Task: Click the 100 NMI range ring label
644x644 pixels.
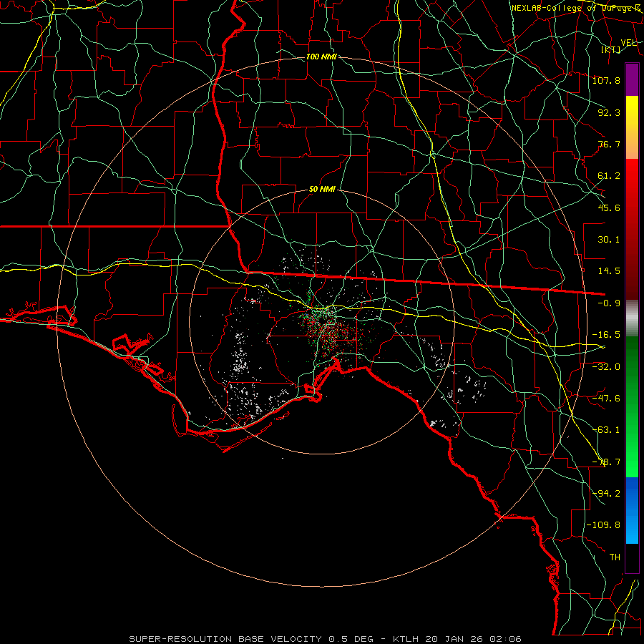Action: click(x=321, y=57)
